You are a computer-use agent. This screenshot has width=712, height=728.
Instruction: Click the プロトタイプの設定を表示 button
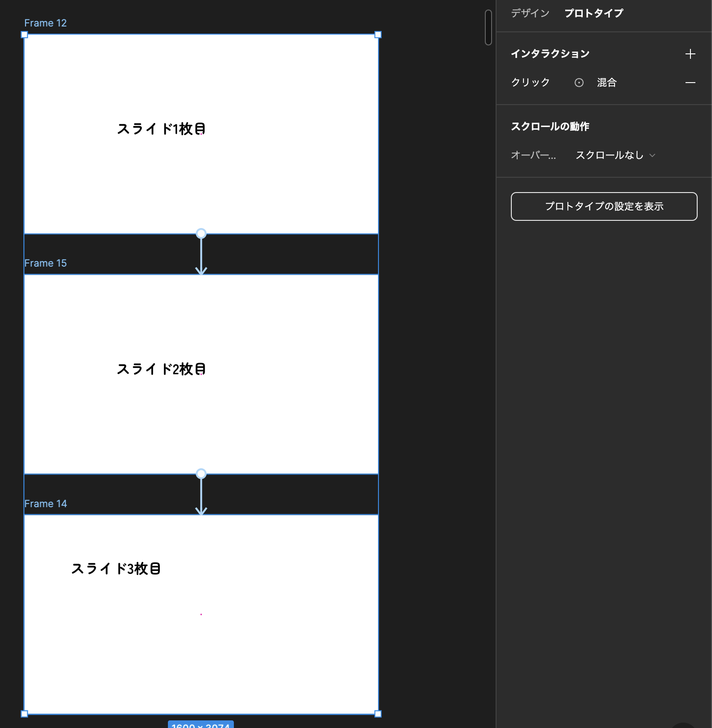point(604,206)
